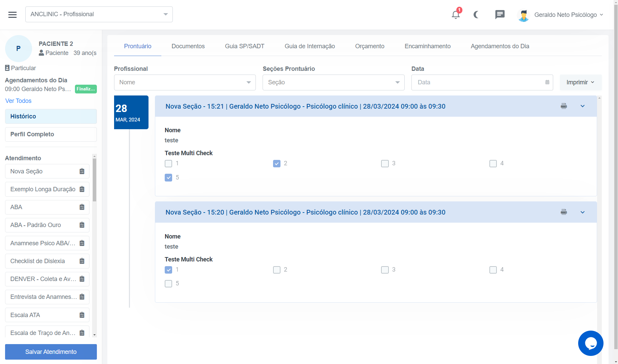Collapse the 15:20 Nova Seção panel
Screen dimensions: 618x364
click(x=583, y=212)
